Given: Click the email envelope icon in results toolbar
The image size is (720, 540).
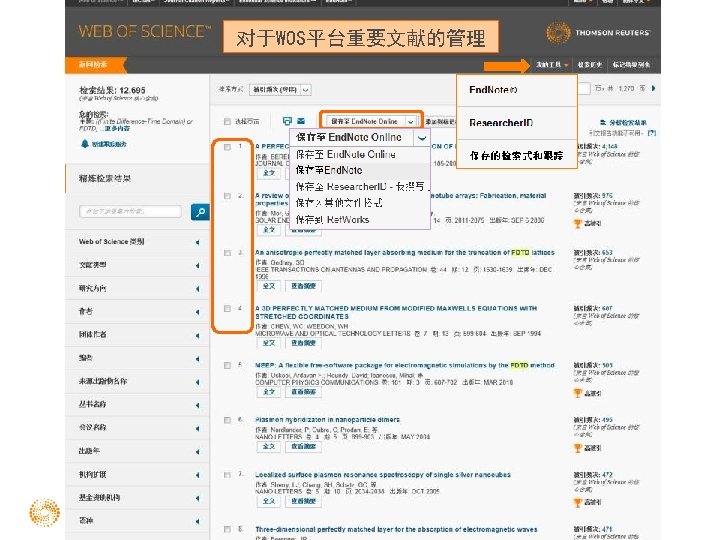Looking at the screenshot, I should tap(301, 121).
